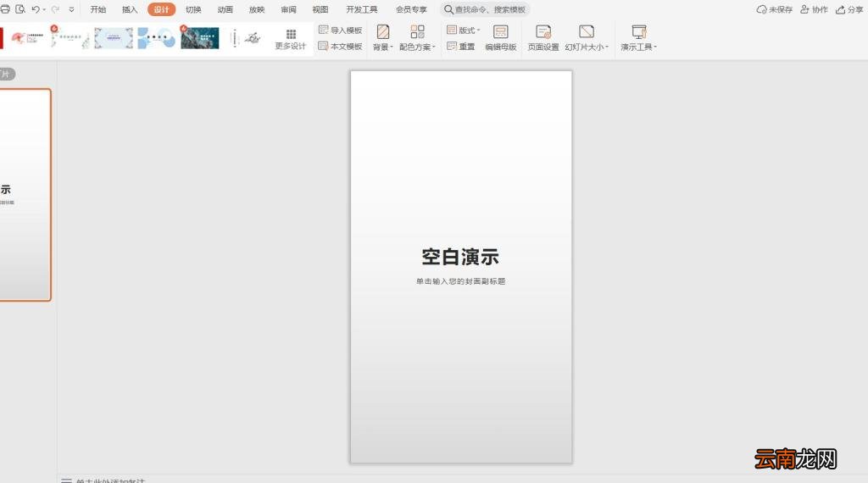Screen dimensions: 868x483
Task: Open the Undo history dropdown arrow
Action: click(44, 10)
